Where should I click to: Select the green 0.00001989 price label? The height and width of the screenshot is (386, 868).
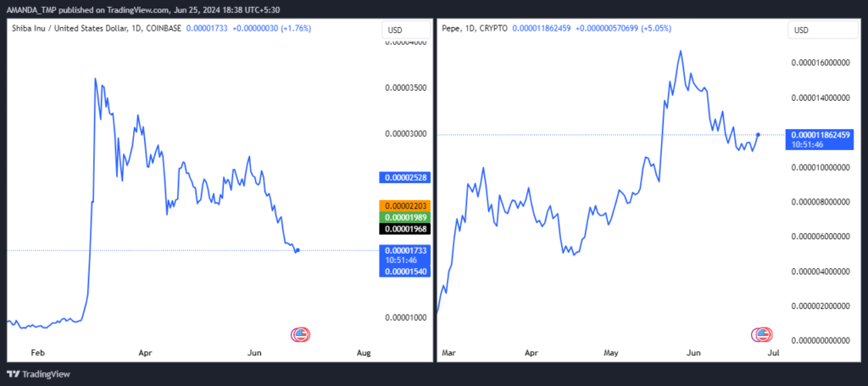tap(404, 217)
